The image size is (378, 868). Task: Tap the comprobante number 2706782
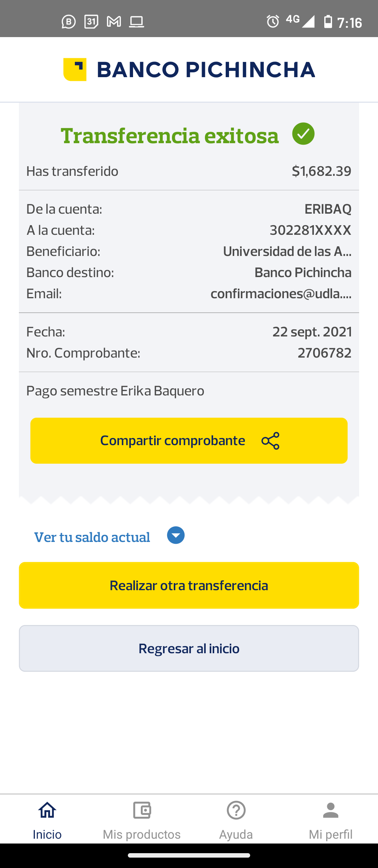[x=324, y=353]
